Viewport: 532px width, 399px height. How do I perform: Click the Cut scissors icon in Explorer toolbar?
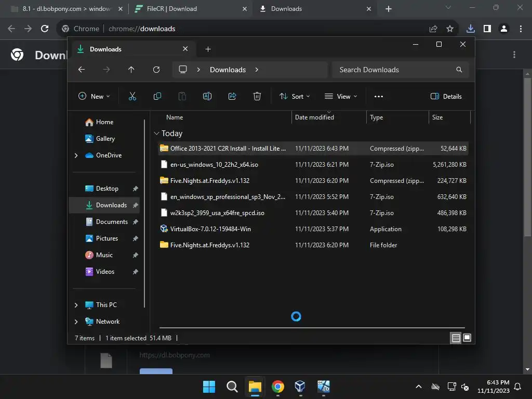point(132,96)
